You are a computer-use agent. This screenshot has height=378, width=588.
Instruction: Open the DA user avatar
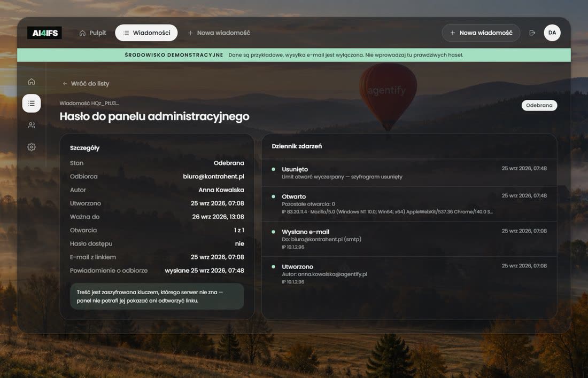pyautogui.click(x=552, y=33)
